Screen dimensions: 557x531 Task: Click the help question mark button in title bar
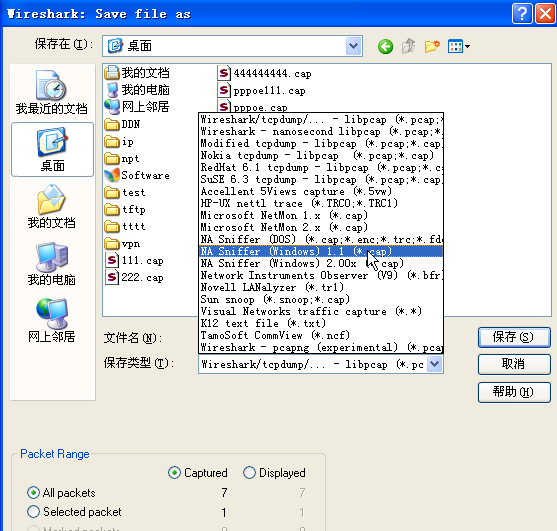coord(522,13)
